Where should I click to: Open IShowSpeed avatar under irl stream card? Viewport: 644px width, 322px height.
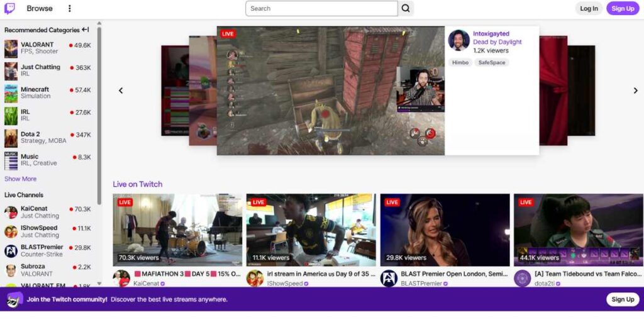(x=255, y=278)
